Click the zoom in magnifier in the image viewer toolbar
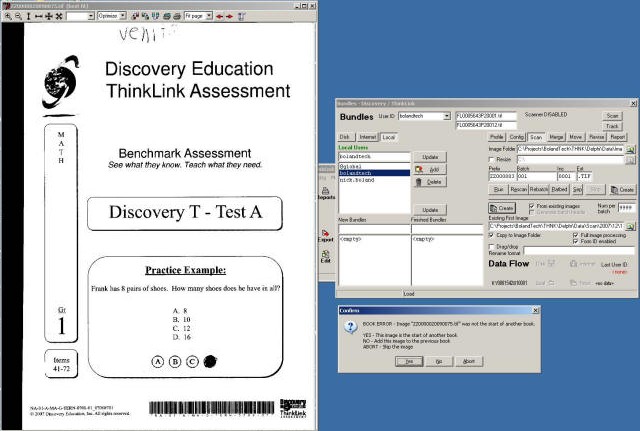640x431 pixels. pyautogui.click(x=8, y=16)
